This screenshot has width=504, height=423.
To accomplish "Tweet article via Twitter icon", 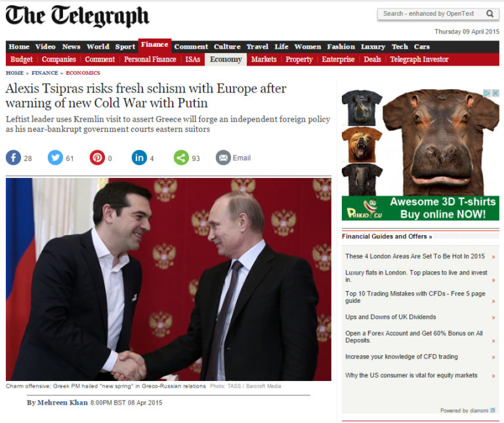I will click(x=55, y=158).
